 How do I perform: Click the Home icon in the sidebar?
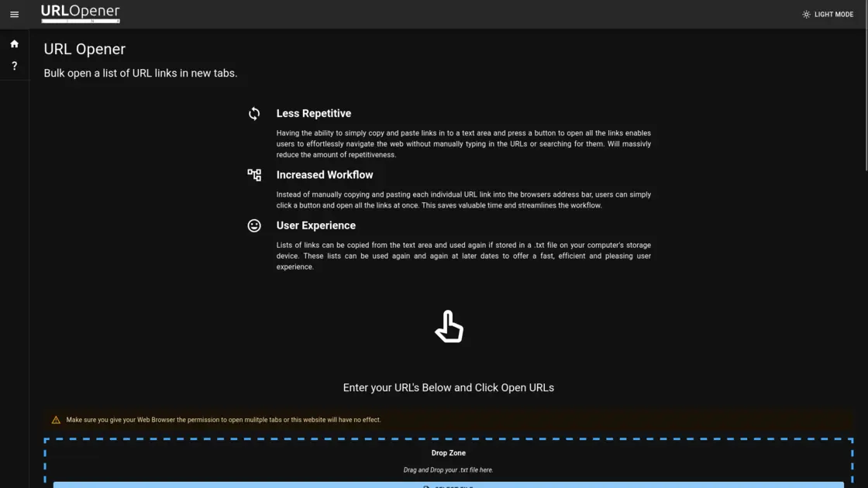[14, 43]
